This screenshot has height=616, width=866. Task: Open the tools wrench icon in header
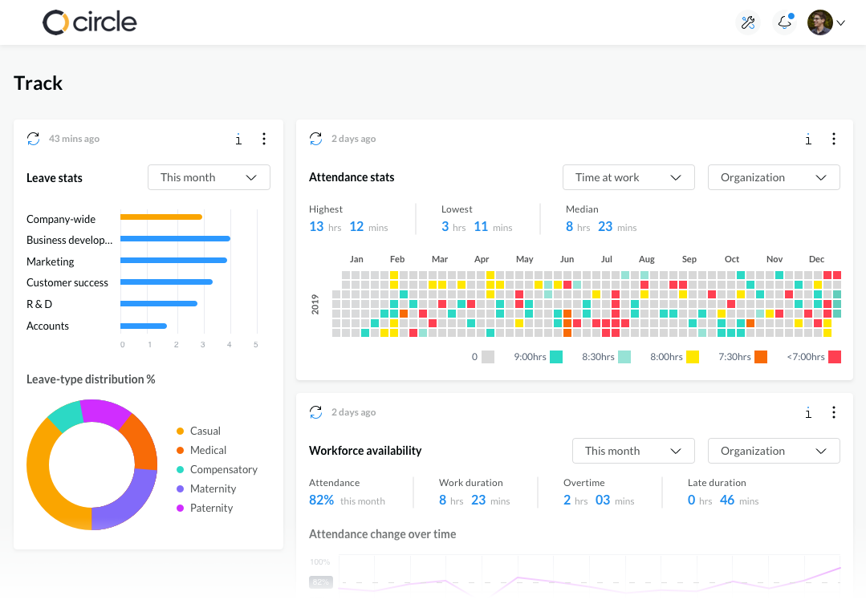748,22
